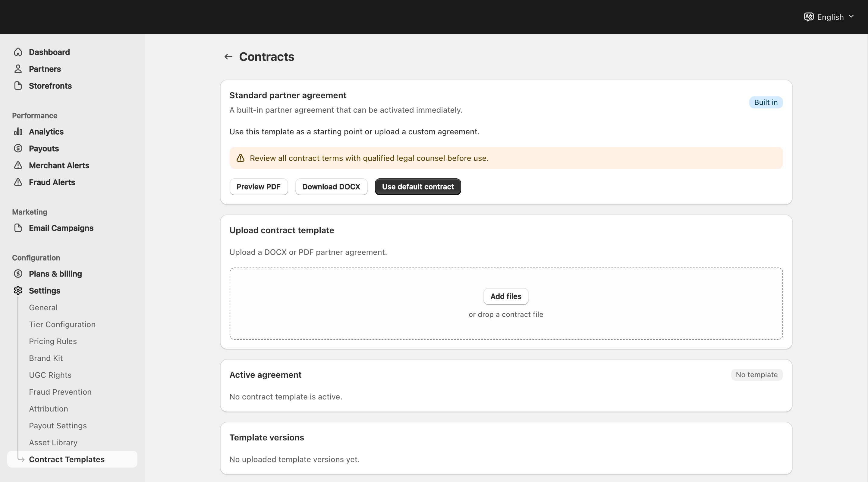The height and width of the screenshot is (482, 868).
Task: Click the Email Campaigns document icon
Action: coord(18,228)
